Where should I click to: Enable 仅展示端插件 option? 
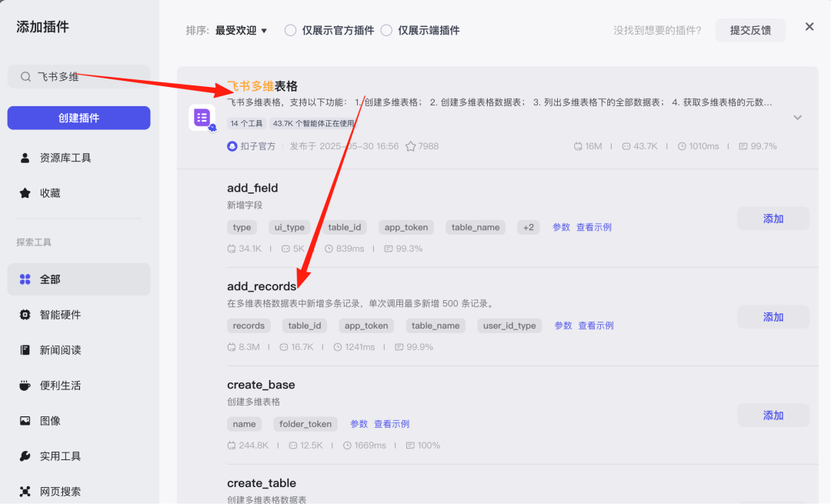pyautogui.click(x=386, y=30)
